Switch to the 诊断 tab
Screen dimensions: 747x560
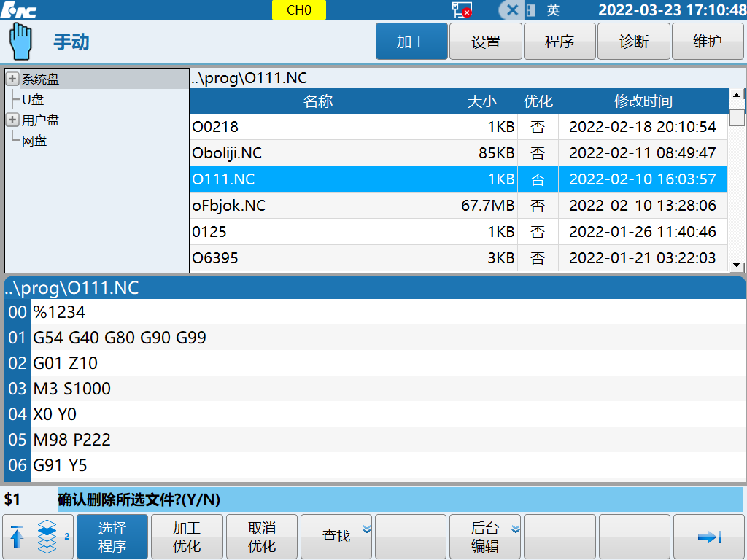click(633, 42)
